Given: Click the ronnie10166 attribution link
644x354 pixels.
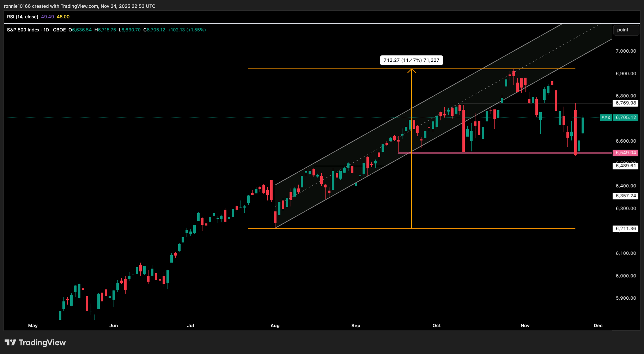Looking at the screenshot, I should [x=16, y=6].
